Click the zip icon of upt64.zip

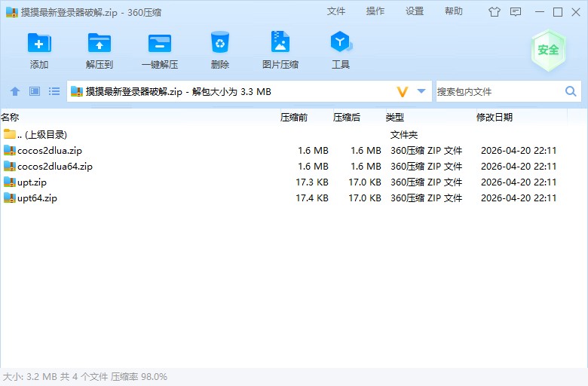click(x=10, y=198)
